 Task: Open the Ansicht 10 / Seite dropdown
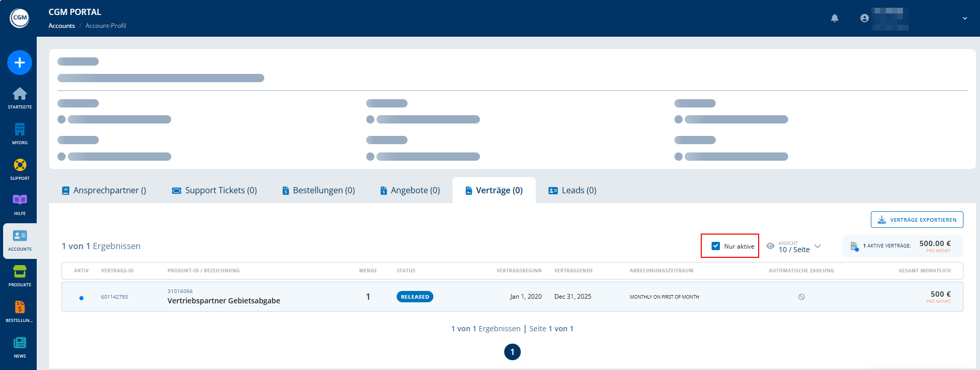(800, 246)
